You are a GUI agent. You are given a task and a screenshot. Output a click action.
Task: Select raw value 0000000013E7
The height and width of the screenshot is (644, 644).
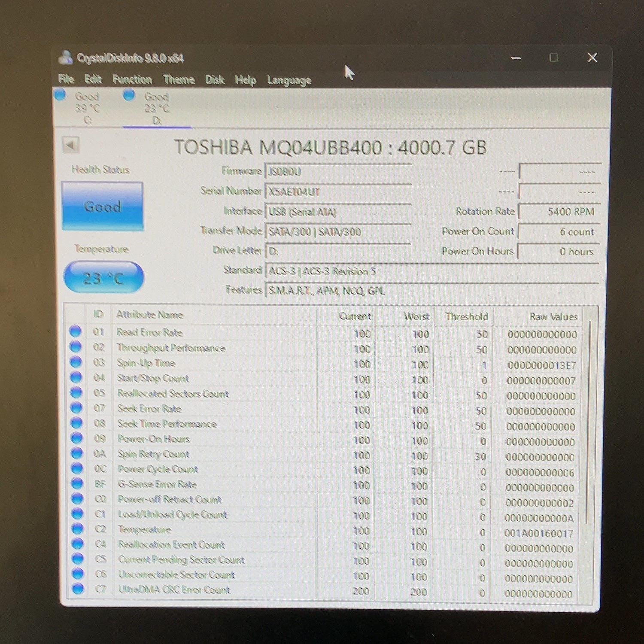pos(542,366)
